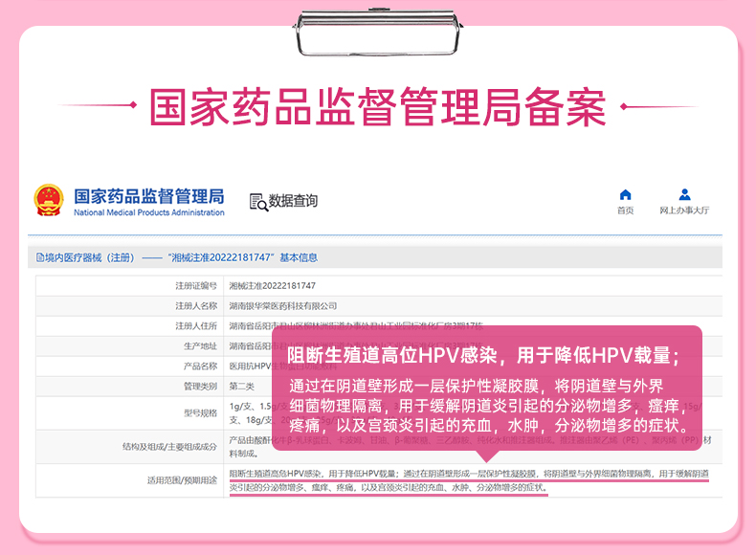The image size is (756, 555).
Task: Click the 型号规格 row label
Action: point(200,413)
